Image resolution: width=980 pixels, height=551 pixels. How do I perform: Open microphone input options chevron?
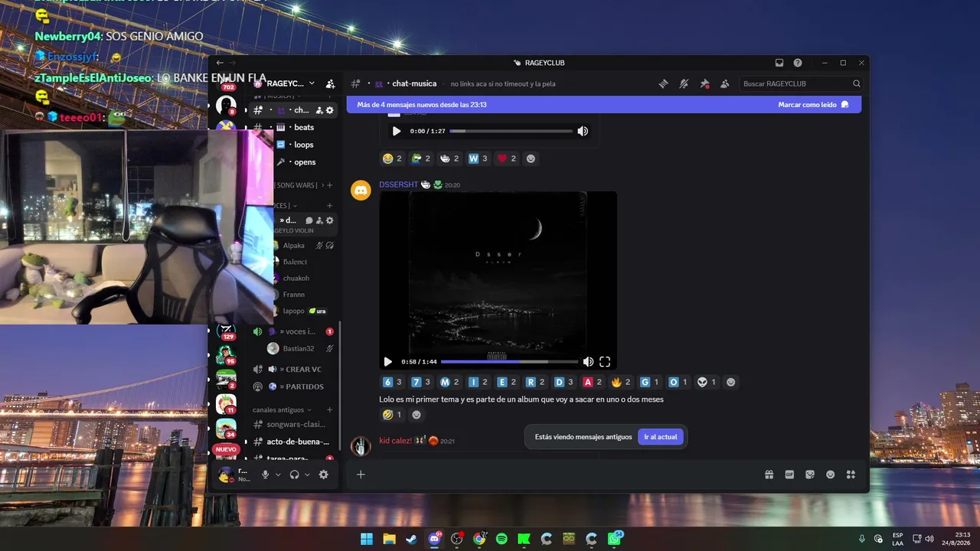pos(278,474)
